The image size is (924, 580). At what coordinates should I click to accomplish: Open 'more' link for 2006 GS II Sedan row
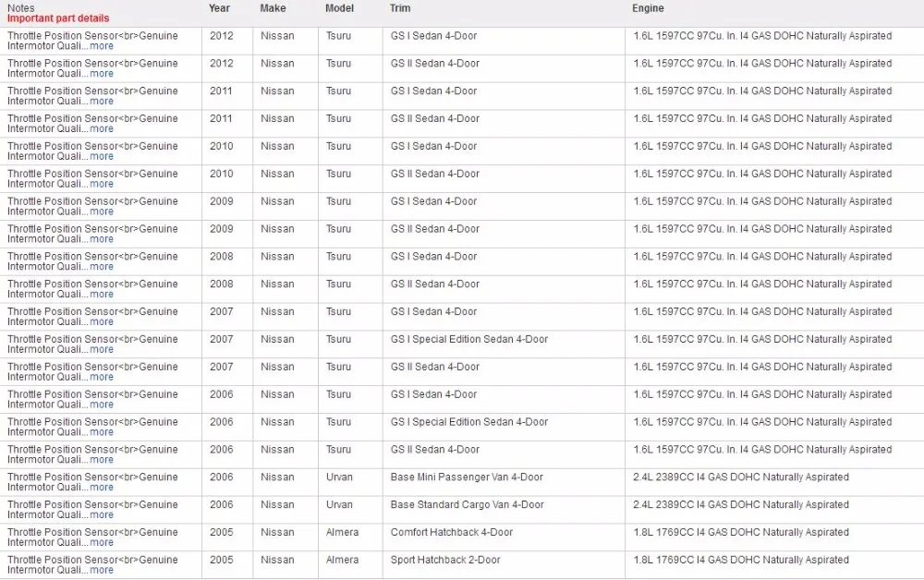[x=102, y=460]
